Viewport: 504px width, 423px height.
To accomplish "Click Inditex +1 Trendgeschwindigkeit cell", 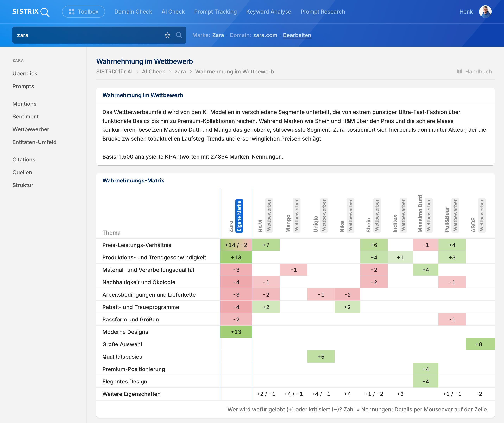I will [x=400, y=257].
